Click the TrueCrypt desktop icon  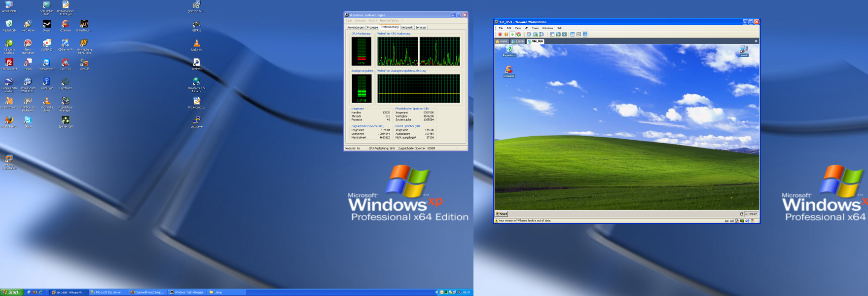point(46,84)
